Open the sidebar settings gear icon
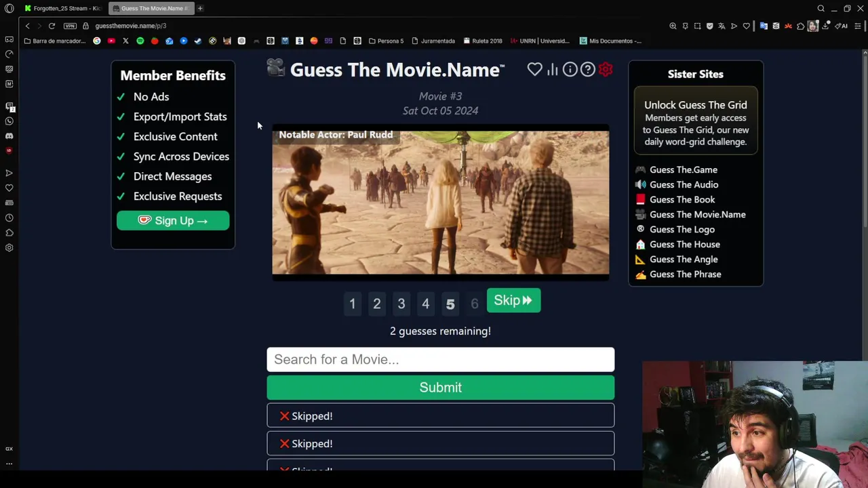Viewport: 868px width, 488px height. click(9, 247)
